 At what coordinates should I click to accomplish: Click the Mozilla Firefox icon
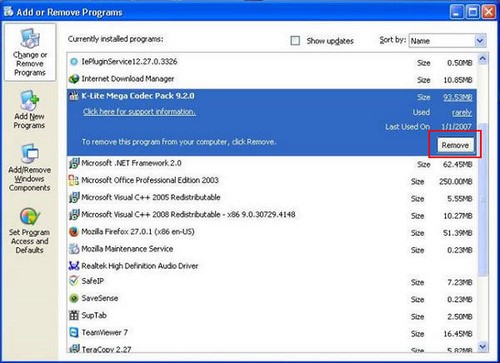74,232
